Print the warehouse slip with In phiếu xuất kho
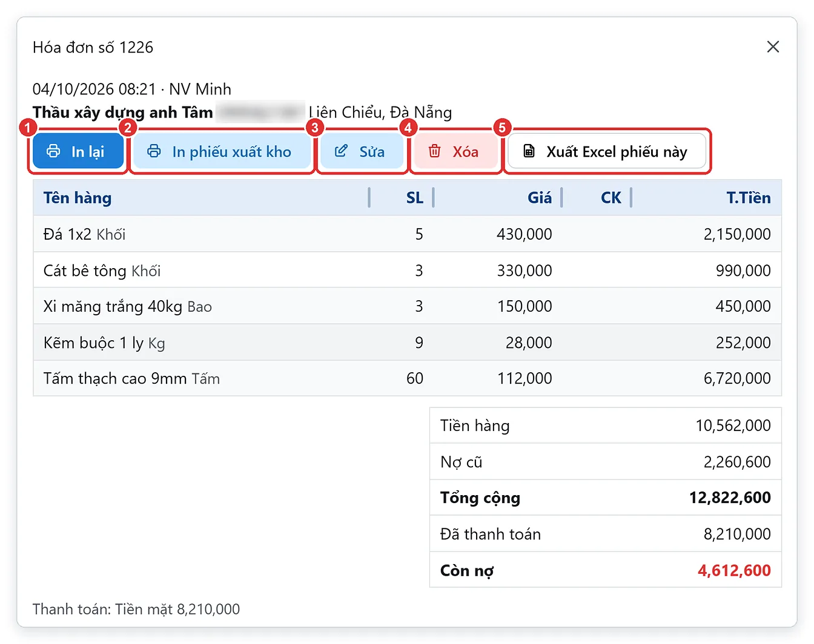814x644 pixels. pyautogui.click(x=222, y=151)
